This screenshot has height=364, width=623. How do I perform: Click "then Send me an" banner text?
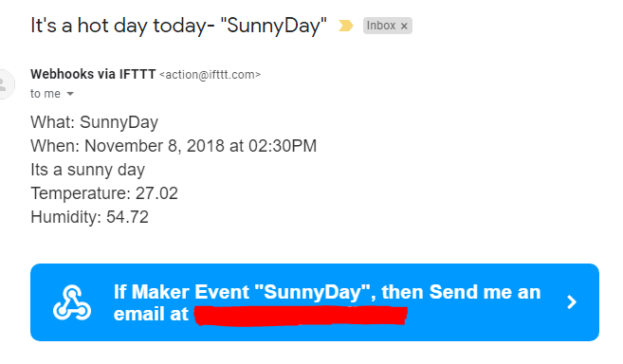point(461,292)
